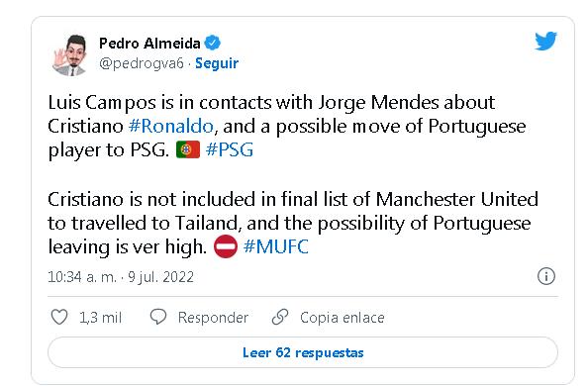Viewport: 588px width, 386px height.
Task: Click the Pedro Almeida display name
Action: (149, 44)
